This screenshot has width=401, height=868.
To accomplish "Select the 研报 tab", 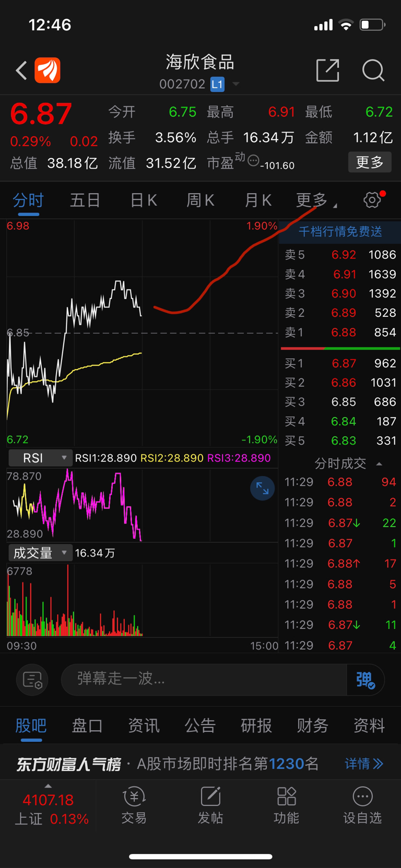I will 256,726.
